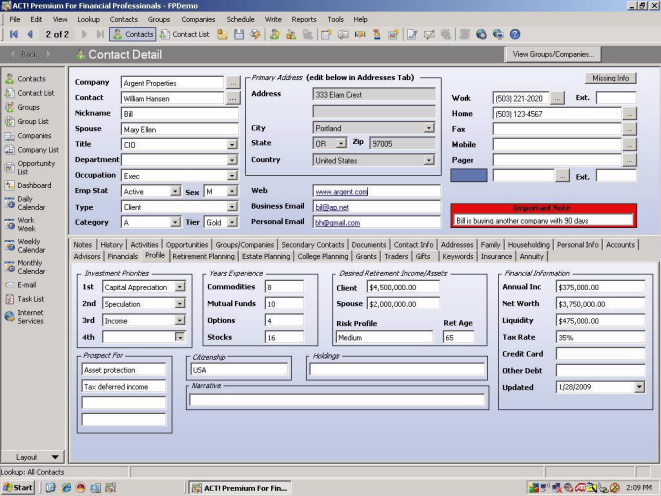Open the Reports menu
This screenshot has height=496, width=661.
(x=304, y=19)
